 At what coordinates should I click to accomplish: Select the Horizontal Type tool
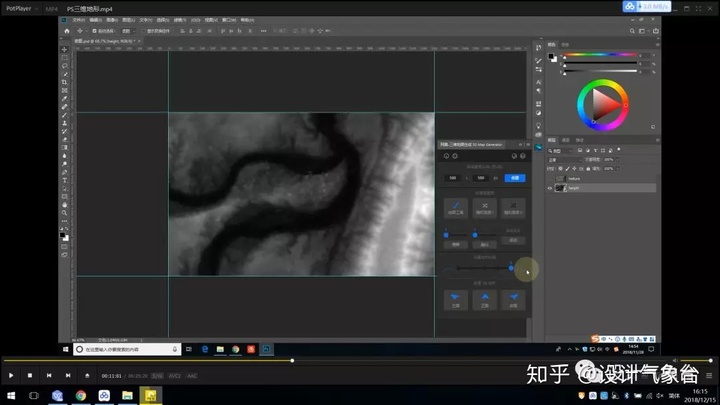point(64,180)
